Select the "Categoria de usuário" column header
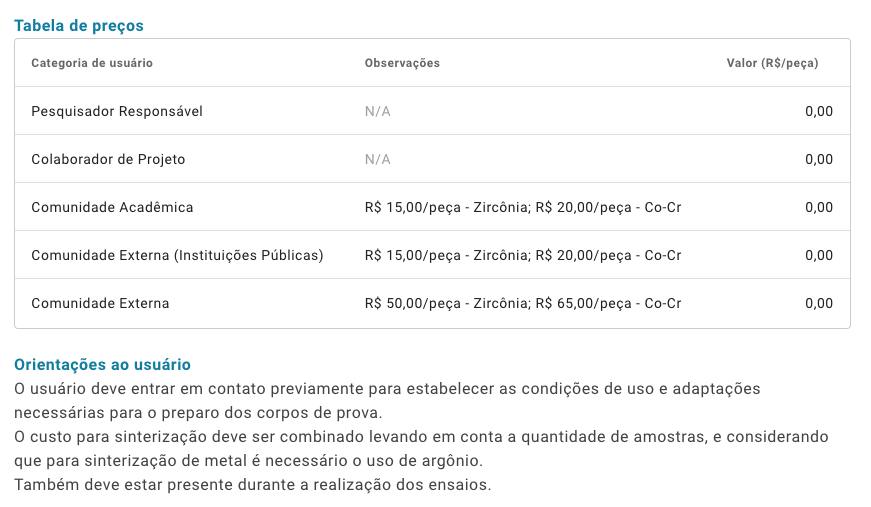This screenshot has height=507, width=871. click(x=92, y=63)
